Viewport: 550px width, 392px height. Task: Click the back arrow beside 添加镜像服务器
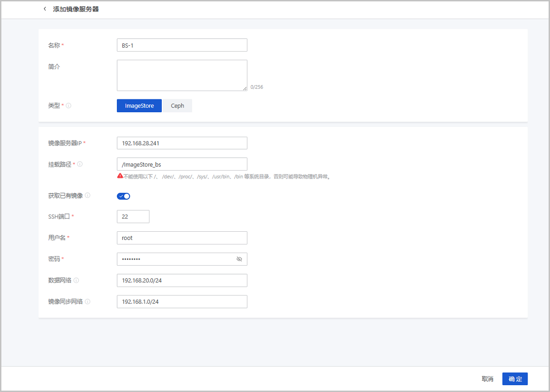tap(44, 9)
